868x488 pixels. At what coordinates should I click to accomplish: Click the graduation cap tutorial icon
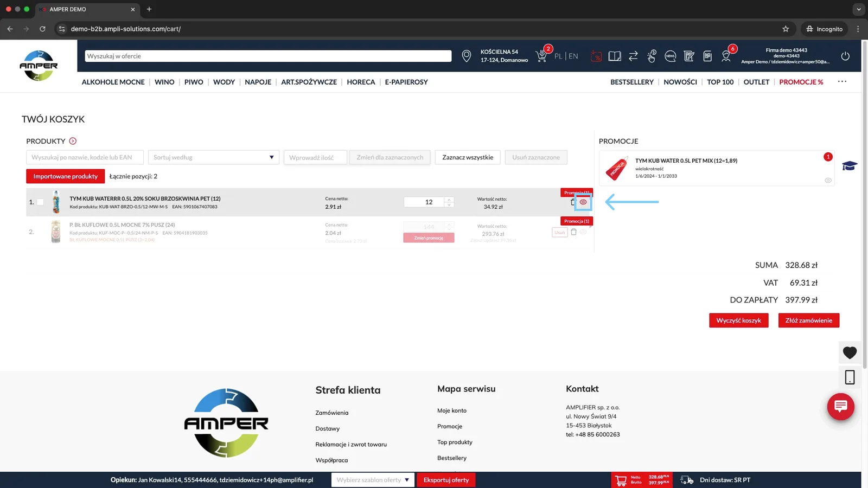click(x=850, y=166)
